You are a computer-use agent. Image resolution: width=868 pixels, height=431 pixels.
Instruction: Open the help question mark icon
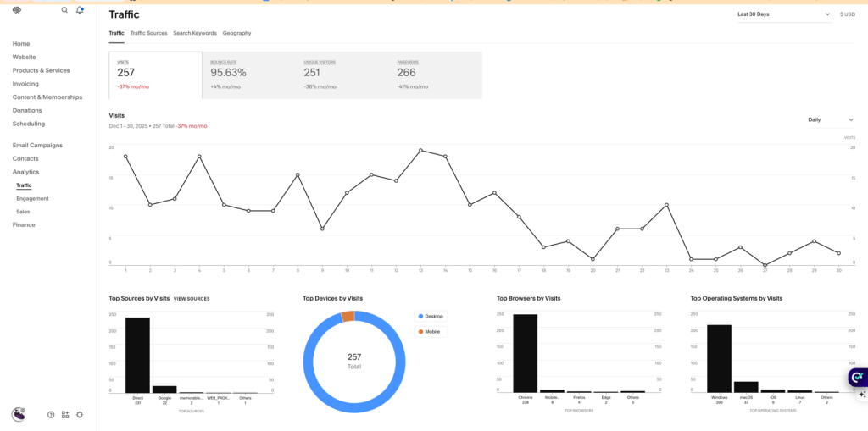click(51, 415)
